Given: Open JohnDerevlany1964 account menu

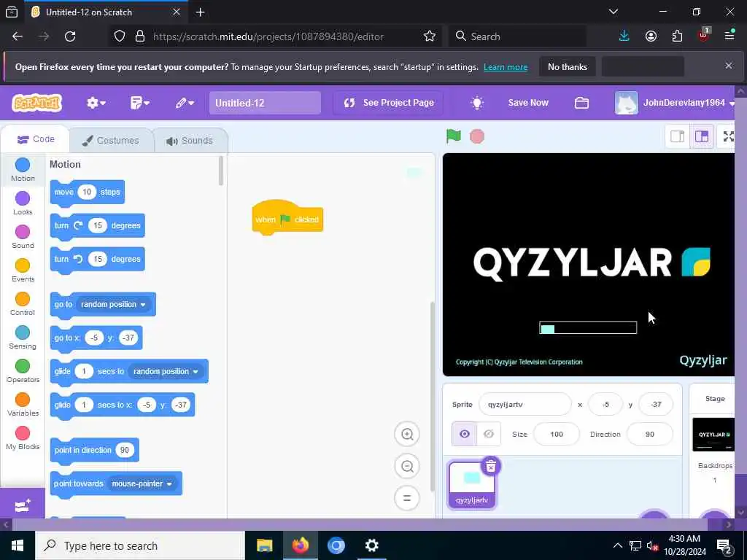Looking at the screenshot, I should (675, 103).
